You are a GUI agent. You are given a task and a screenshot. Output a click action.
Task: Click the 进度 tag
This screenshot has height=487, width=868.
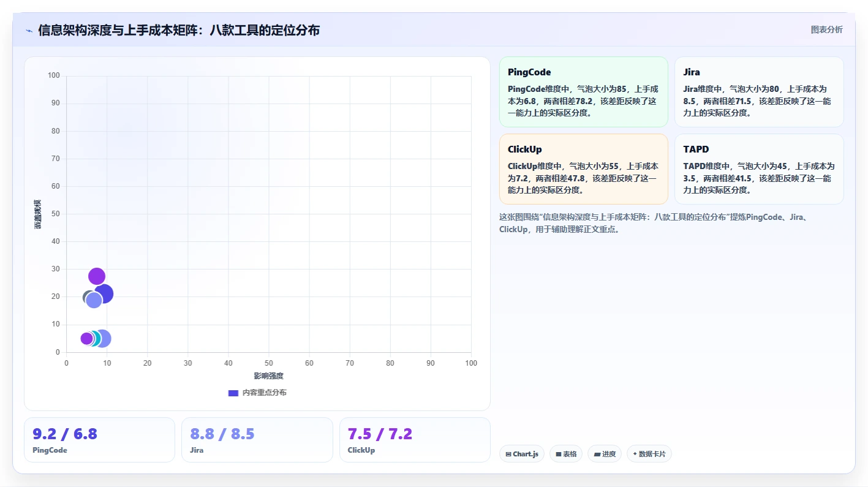[x=605, y=454]
